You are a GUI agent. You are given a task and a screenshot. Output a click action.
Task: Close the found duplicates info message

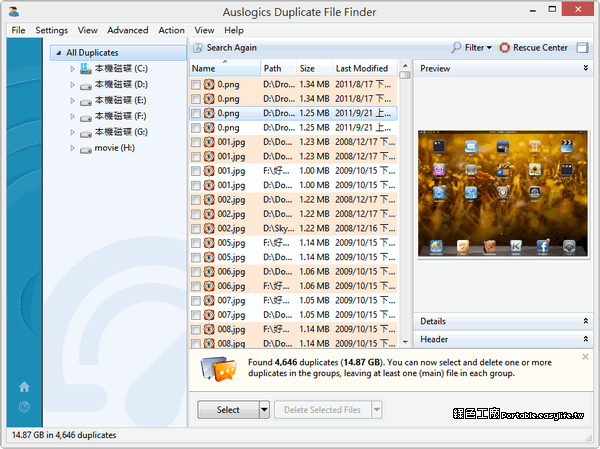585,357
